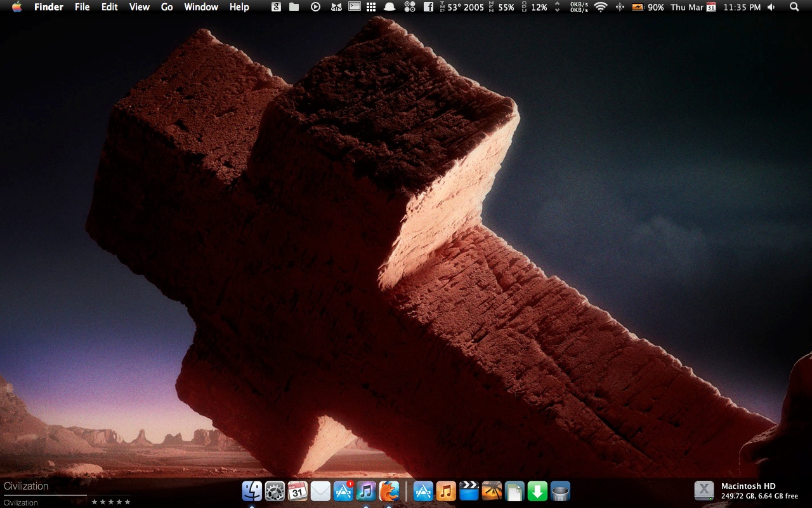The height and width of the screenshot is (508, 812).
Task: Open the CPU monitor showing 12%
Action: (534, 7)
